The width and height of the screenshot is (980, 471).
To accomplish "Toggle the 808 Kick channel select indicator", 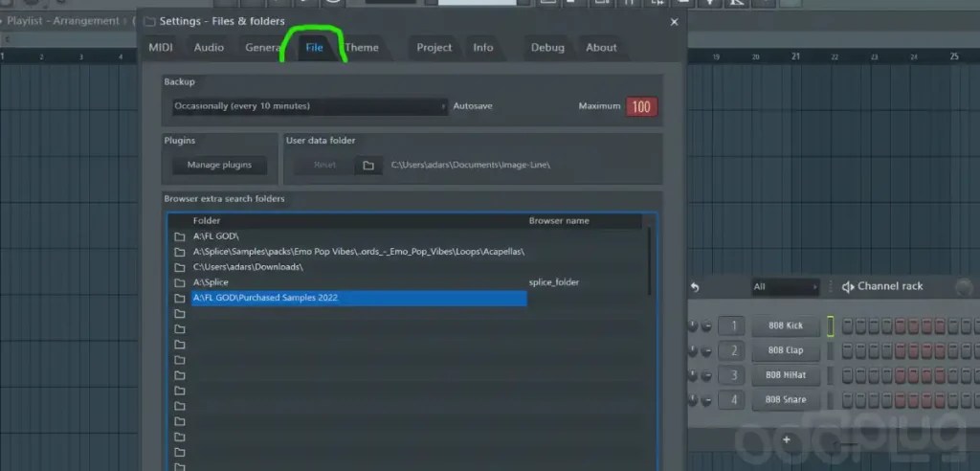I will 831,325.
